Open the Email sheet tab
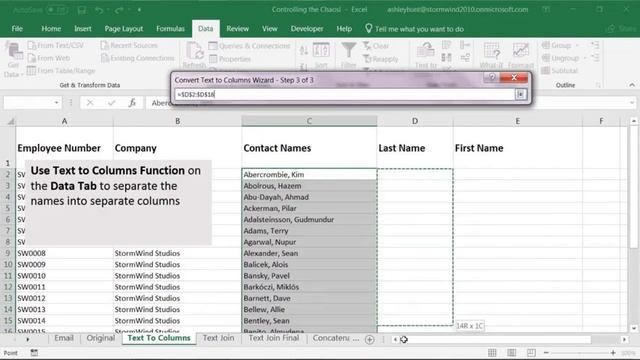This screenshot has height=360, width=640. (64, 338)
